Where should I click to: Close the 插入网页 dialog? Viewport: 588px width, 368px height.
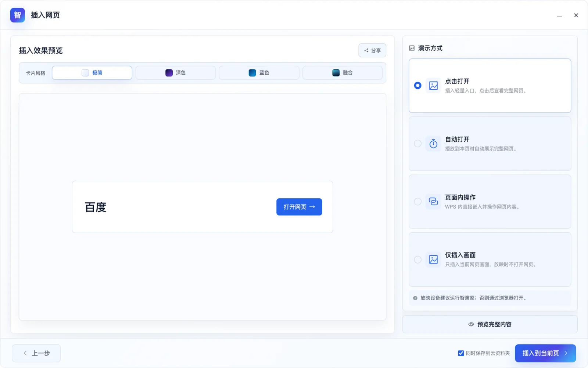pos(576,15)
